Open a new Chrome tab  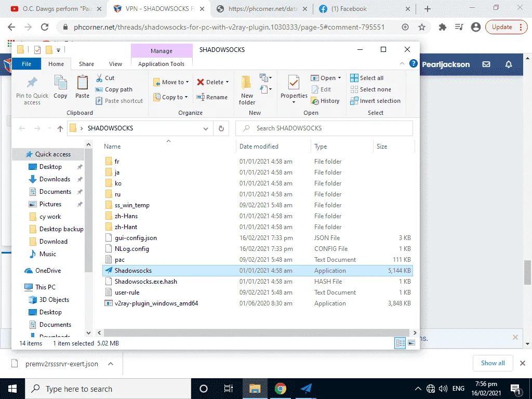428,9
